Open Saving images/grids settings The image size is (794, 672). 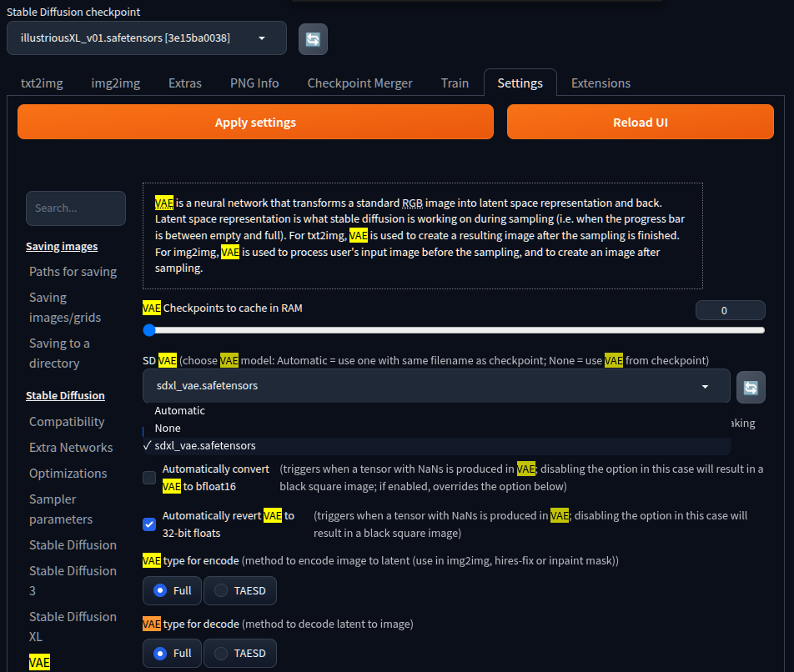click(65, 307)
